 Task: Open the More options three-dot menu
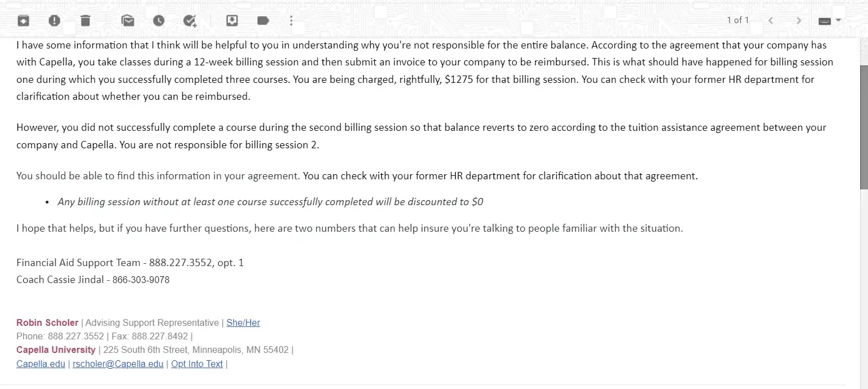291,21
